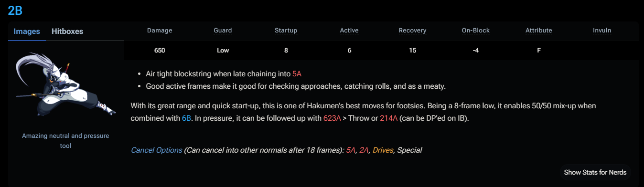Click the Guard column header
644x187 pixels.
223,31
